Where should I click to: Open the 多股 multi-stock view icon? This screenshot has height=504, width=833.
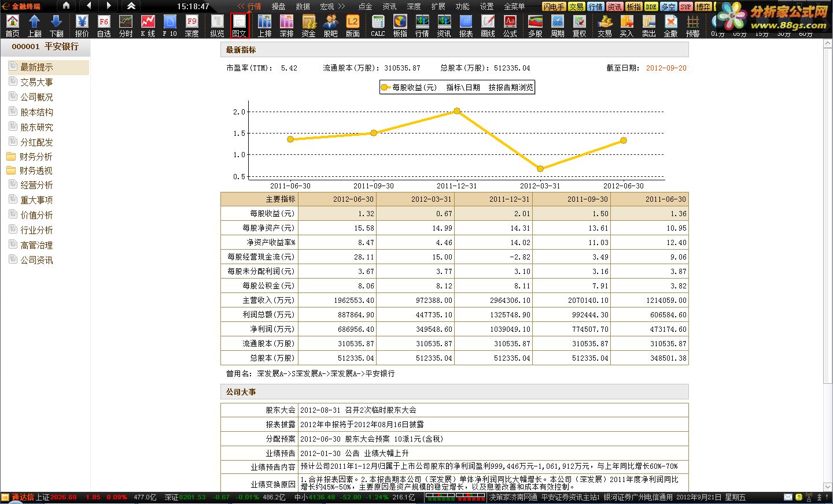coord(535,25)
